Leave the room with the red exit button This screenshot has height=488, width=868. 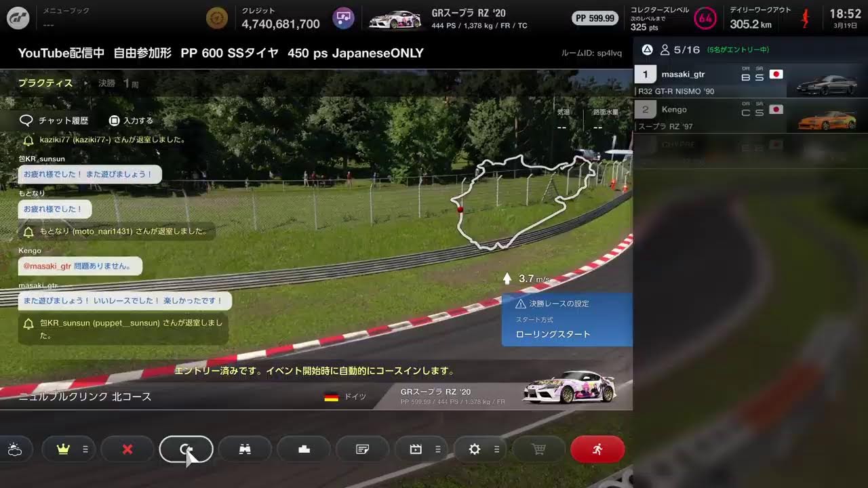[597, 449]
